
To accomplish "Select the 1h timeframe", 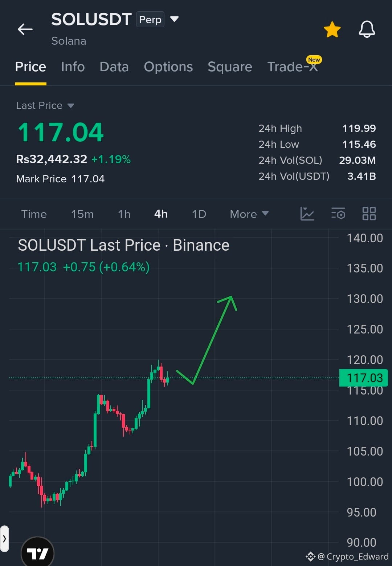I will [x=124, y=214].
